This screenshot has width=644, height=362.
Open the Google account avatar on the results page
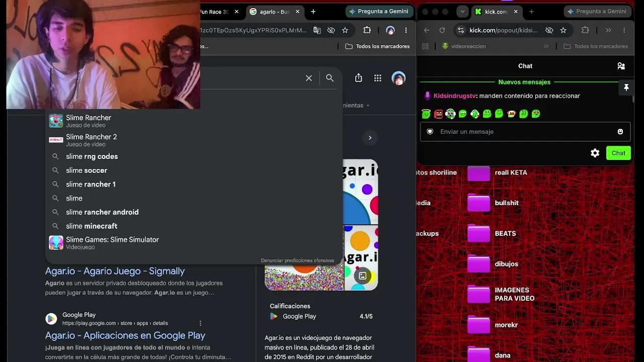tap(398, 78)
